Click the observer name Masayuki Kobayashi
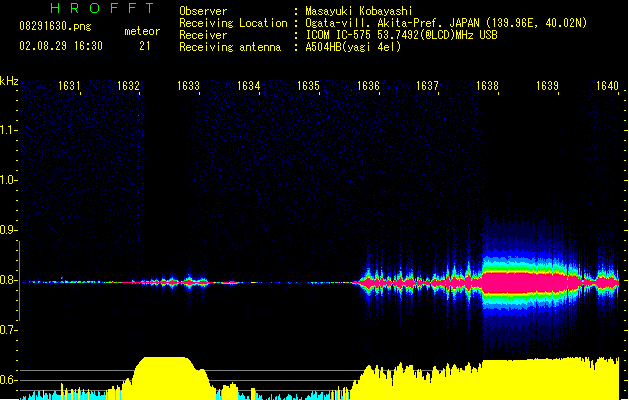629x400 pixels. click(x=359, y=11)
